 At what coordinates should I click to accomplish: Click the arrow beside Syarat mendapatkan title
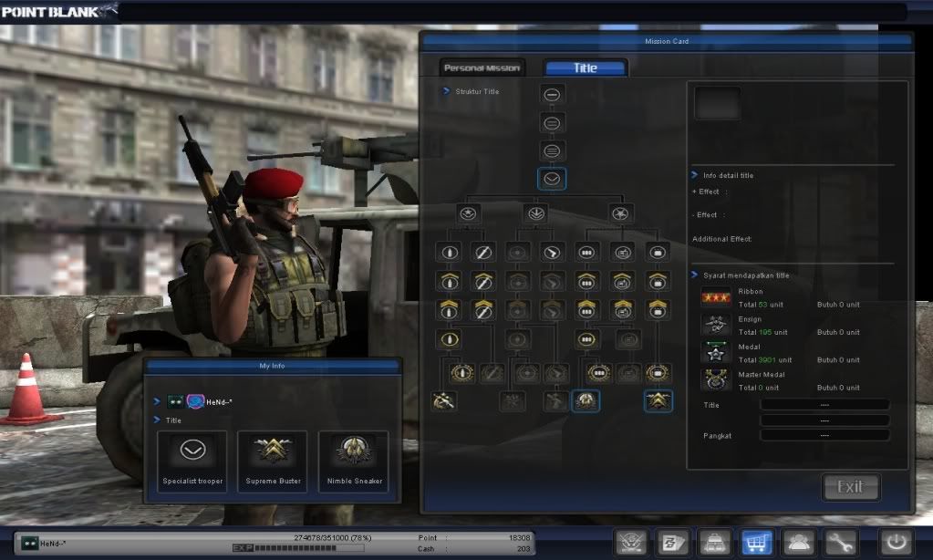tap(694, 275)
